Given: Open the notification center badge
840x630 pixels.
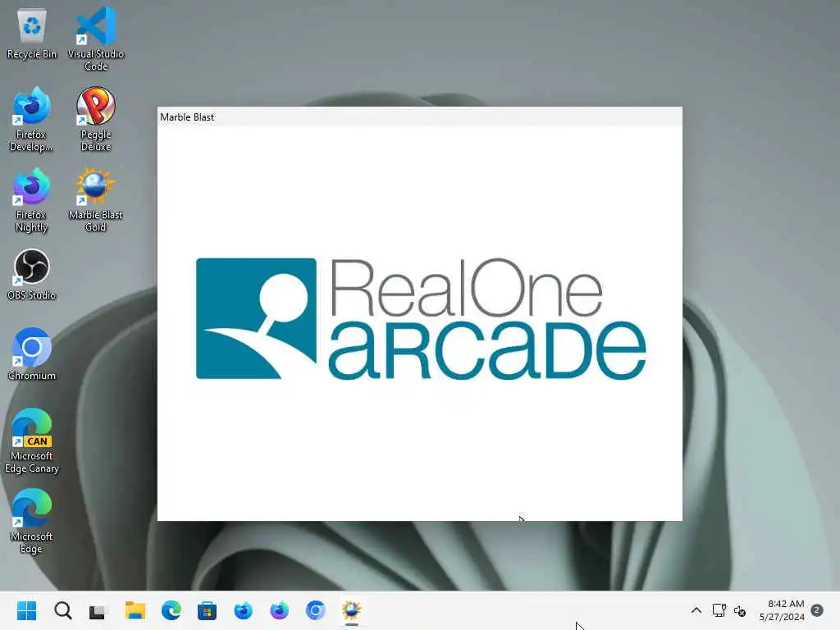Looking at the screenshot, I should 817,610.
